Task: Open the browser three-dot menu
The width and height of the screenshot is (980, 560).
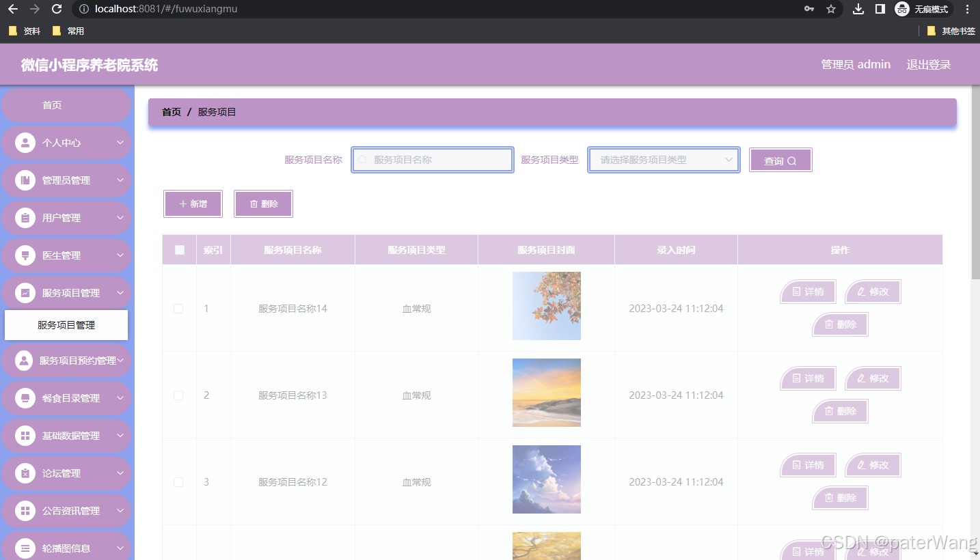Action: [968, 9]
